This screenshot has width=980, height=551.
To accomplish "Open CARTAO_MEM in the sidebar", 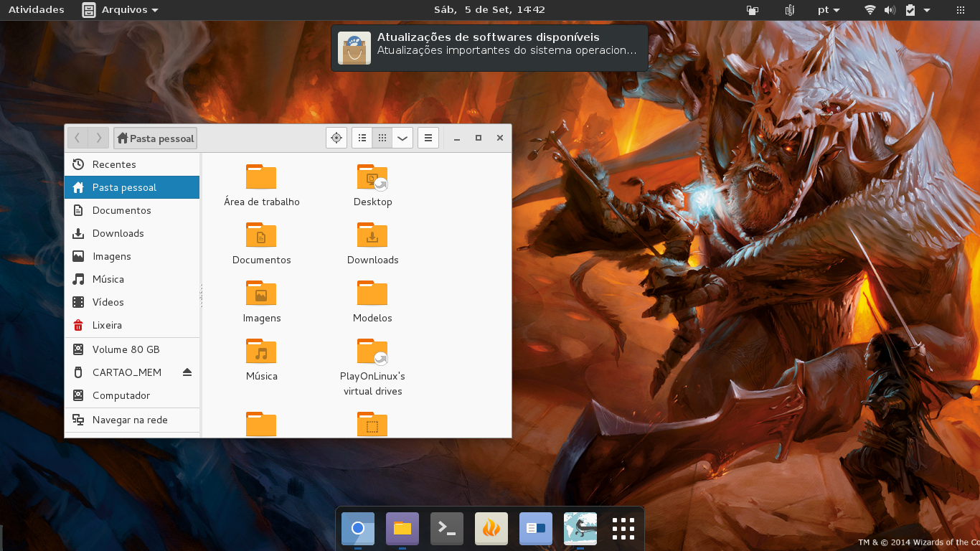I will tap(132, 372).
